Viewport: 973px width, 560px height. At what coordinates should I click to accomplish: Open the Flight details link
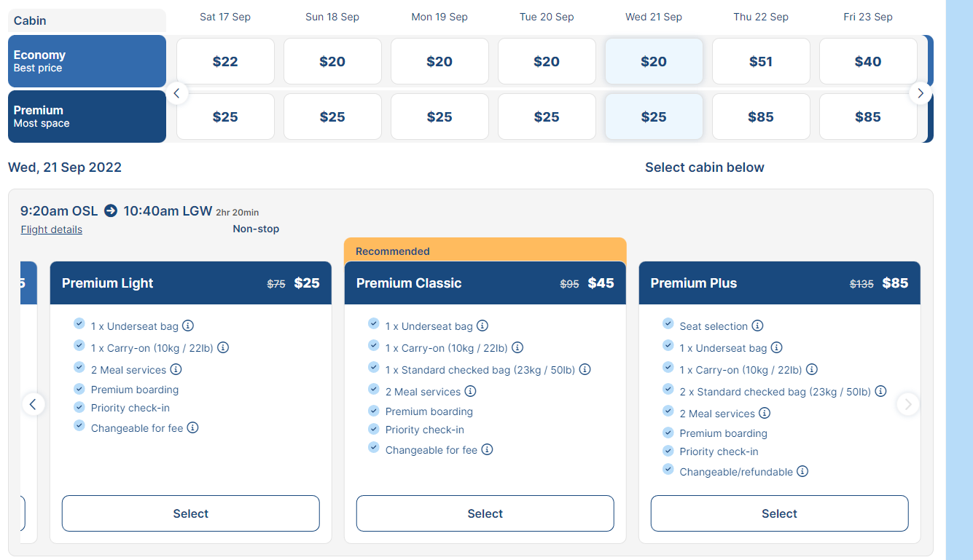pyautogui.click(x=52, y=229)
